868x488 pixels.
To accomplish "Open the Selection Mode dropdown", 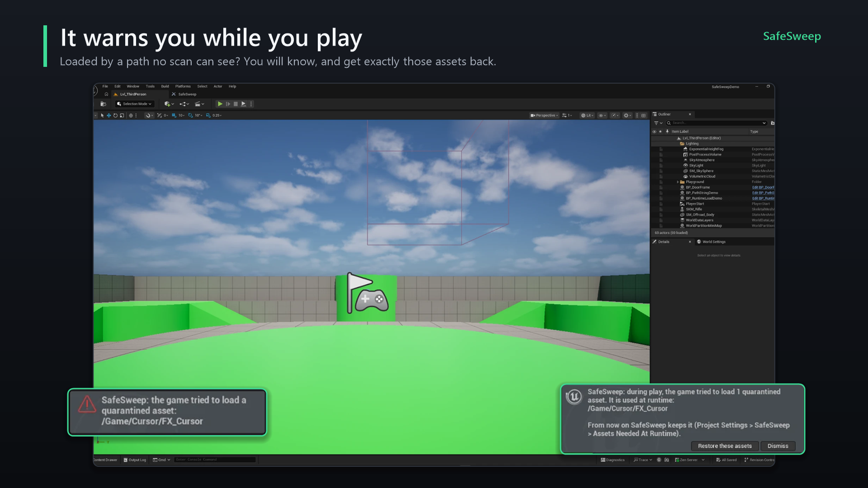I will pos(134,104).
